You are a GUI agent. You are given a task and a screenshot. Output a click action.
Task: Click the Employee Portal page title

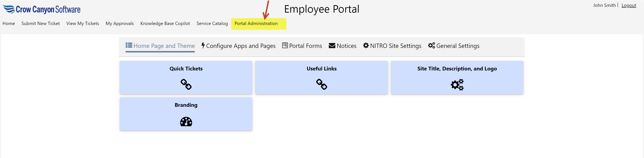pos(322,9)
